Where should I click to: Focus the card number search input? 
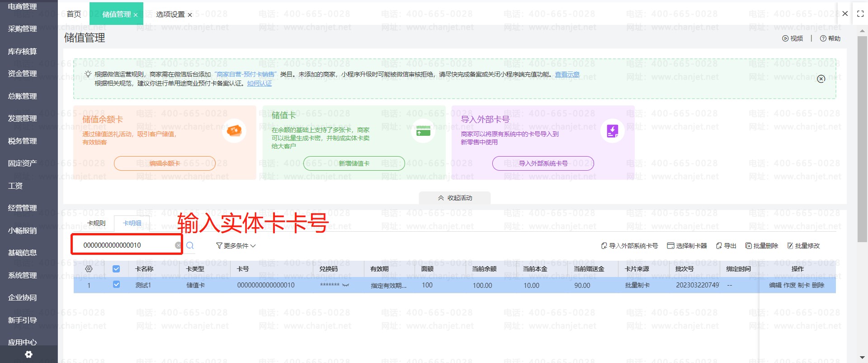click(x=128, y=245)
